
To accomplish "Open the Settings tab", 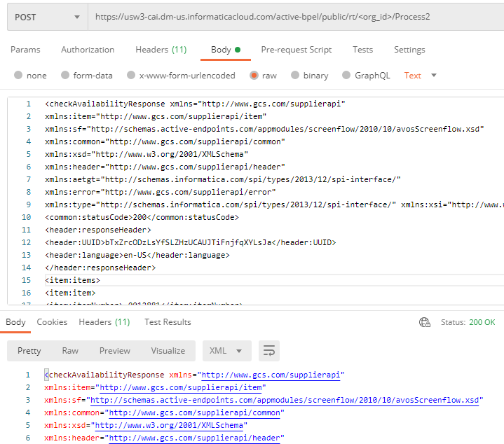I will point(409,50).
